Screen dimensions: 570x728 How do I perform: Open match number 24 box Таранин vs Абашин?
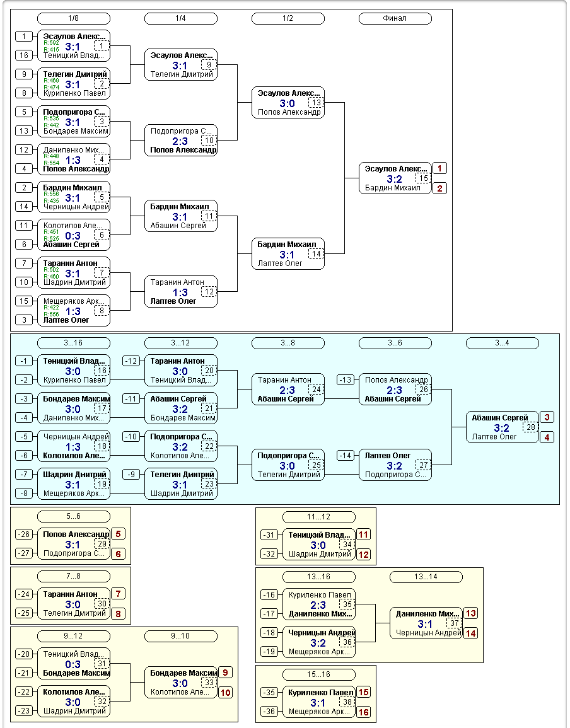click(316, 390)
